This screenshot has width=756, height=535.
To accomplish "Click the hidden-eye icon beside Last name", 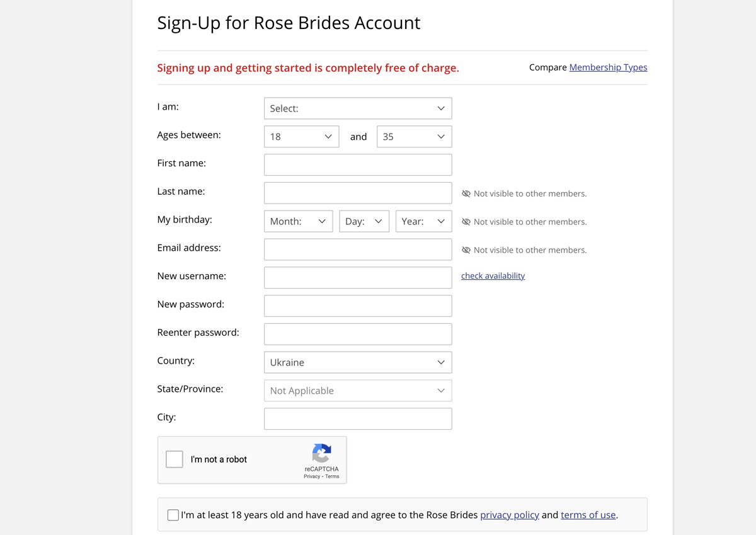I will (x=466, y=194).
